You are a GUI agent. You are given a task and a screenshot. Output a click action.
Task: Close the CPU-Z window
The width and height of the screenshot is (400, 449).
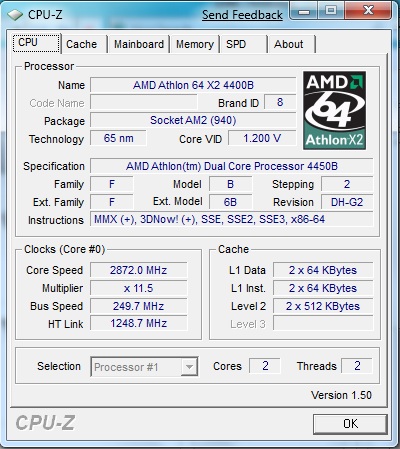(x=368, y=11)
